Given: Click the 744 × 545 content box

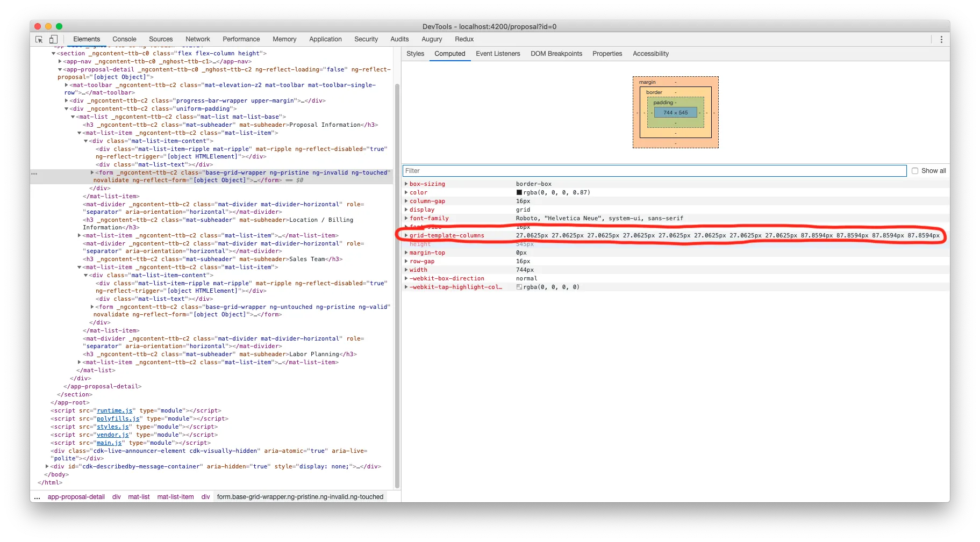Looking at the screenshot, I should coord(675,113).
